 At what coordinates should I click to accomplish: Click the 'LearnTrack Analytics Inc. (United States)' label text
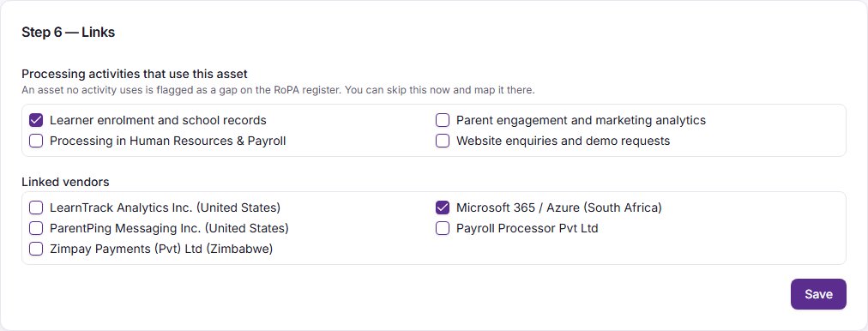(165, 208)
